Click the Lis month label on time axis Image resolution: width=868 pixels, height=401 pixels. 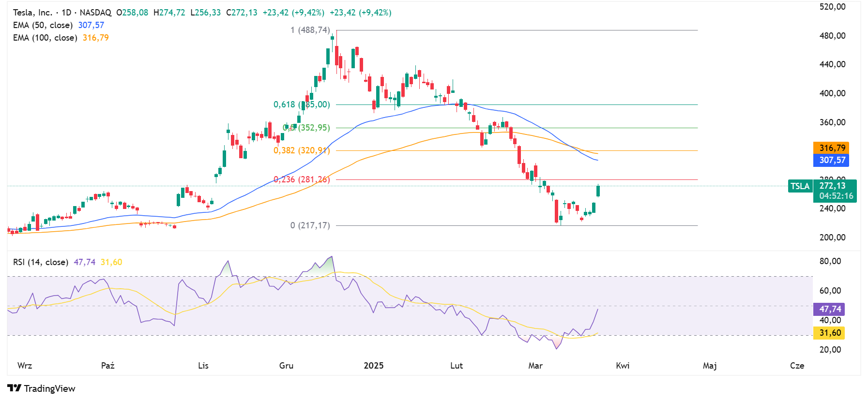[203, 366]
